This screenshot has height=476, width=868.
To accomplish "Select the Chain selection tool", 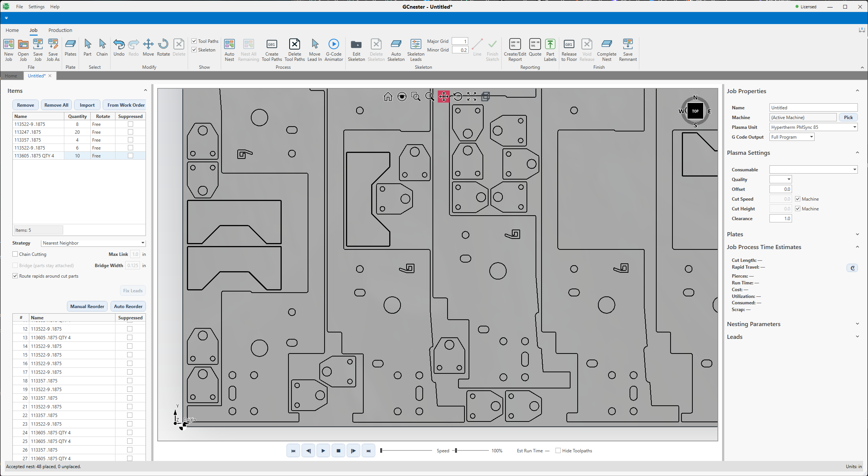I will [x=102, y=48].
